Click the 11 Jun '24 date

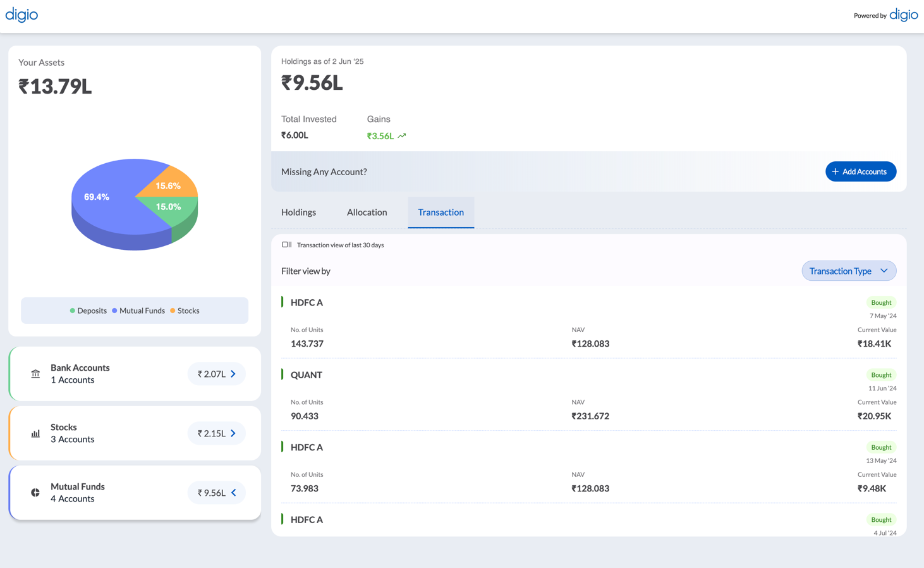pyautogui.click(x=882, y=388)
